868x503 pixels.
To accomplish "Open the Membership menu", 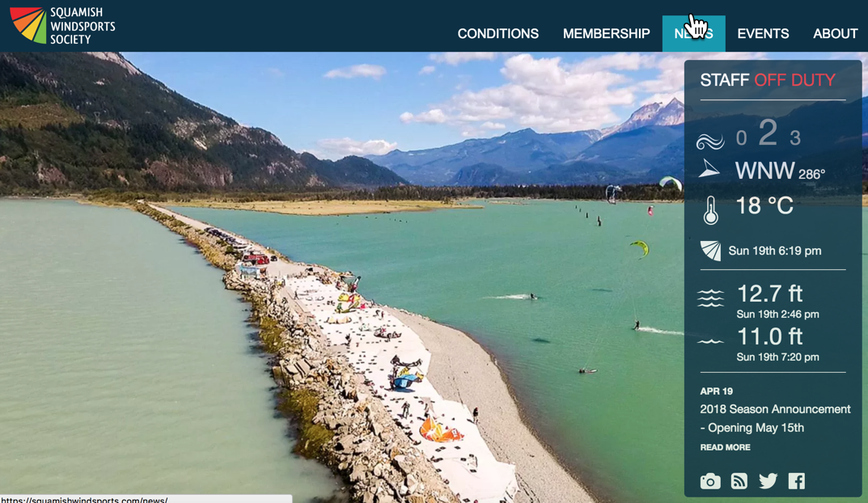I will coord(606,34).
